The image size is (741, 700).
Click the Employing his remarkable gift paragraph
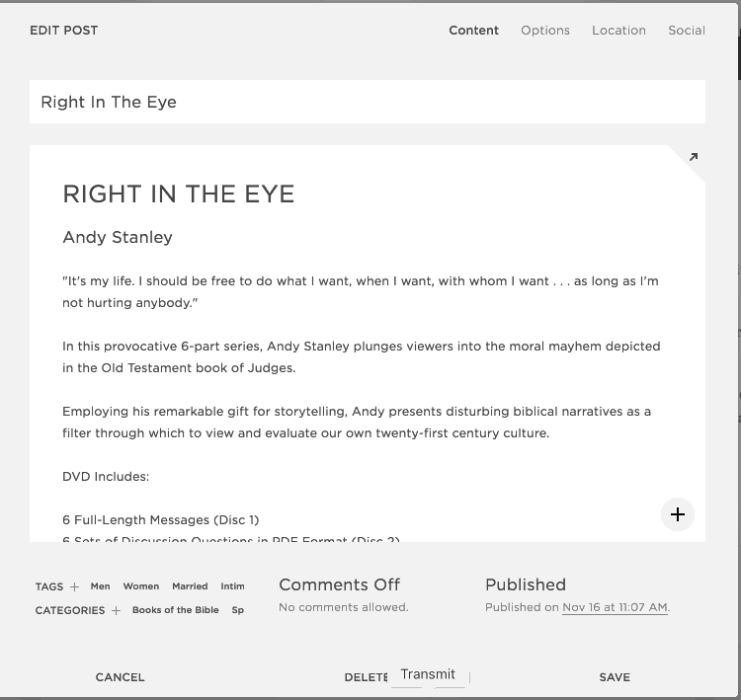pos(357,423)
